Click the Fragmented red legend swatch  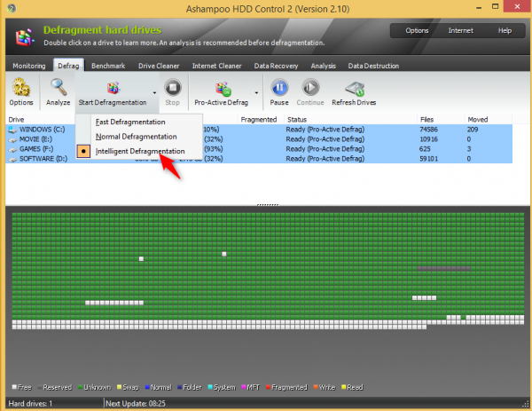pos(269,387)
